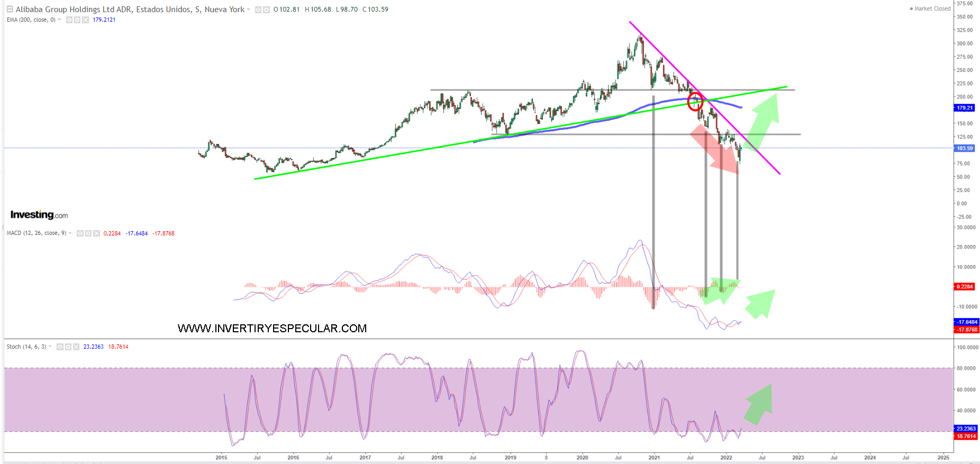Expand dropdown arrow next to Nueva York
The height and width of the screenshot is (464, 980).
(249, 10)
